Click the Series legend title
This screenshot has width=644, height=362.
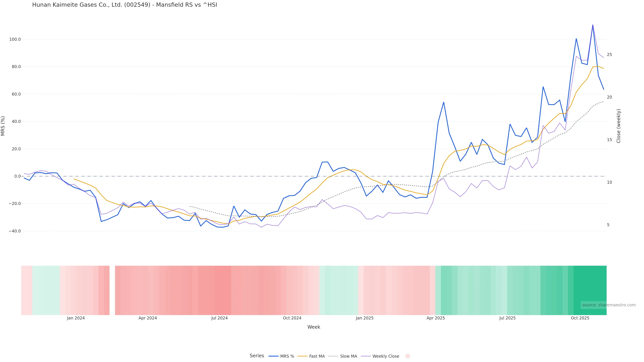[257, 356]
